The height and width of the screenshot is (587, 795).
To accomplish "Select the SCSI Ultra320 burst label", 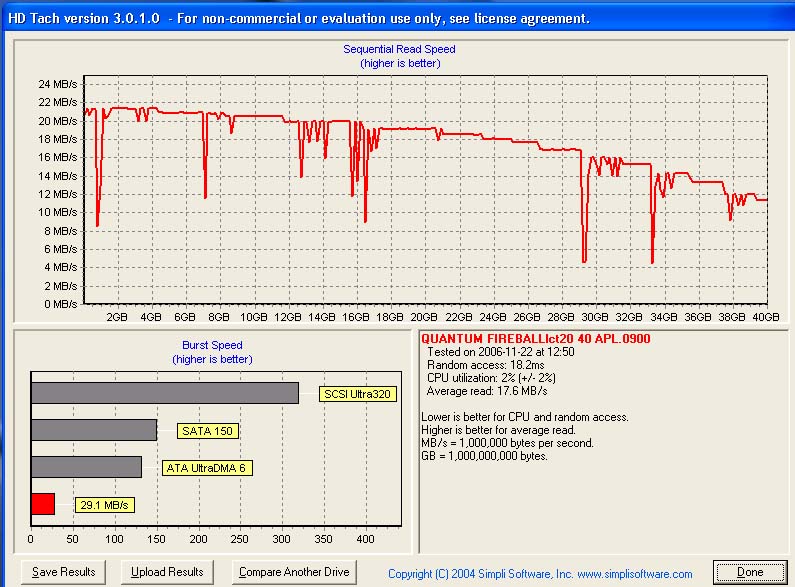I will click(357, 394).
